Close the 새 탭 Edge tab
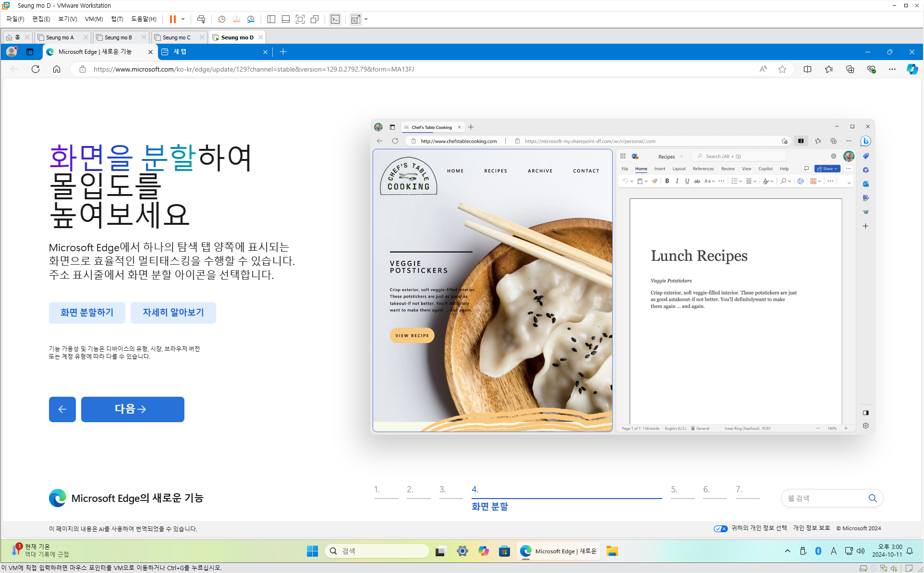The width and height of the screenshot is (924, 573). pyautogui.click(x=266, y=52)
